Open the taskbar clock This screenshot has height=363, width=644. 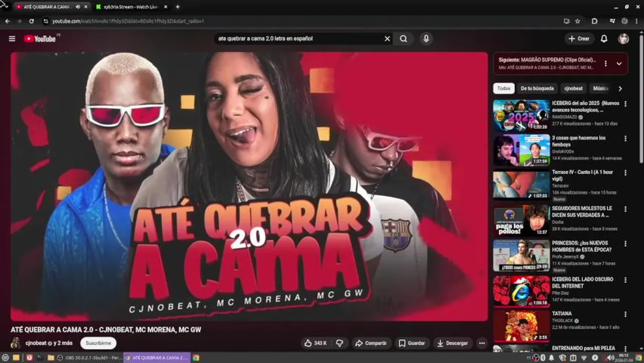(624, 357)
